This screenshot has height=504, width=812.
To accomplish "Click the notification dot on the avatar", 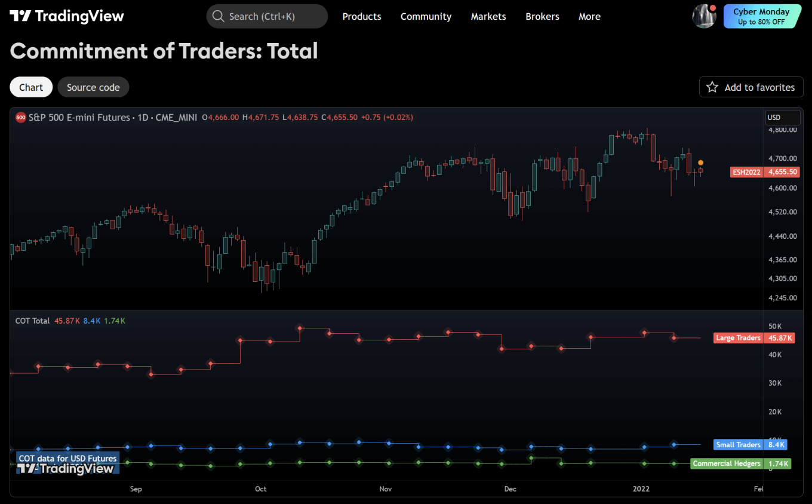I will [x=712, y=8].
